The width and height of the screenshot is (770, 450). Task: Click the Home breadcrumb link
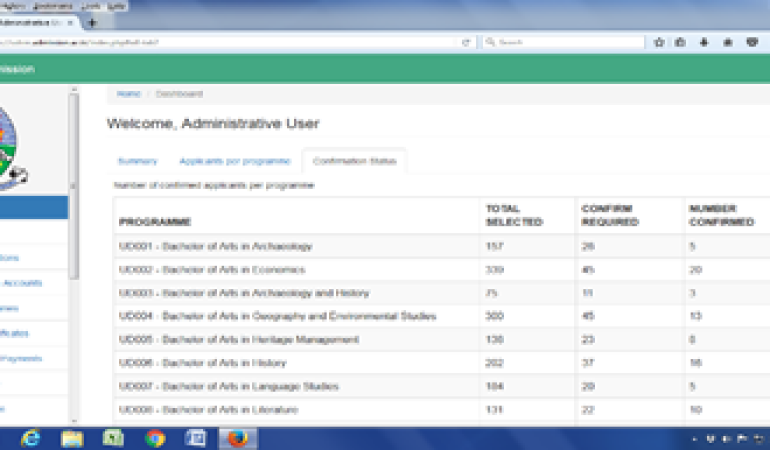point(128,94)
